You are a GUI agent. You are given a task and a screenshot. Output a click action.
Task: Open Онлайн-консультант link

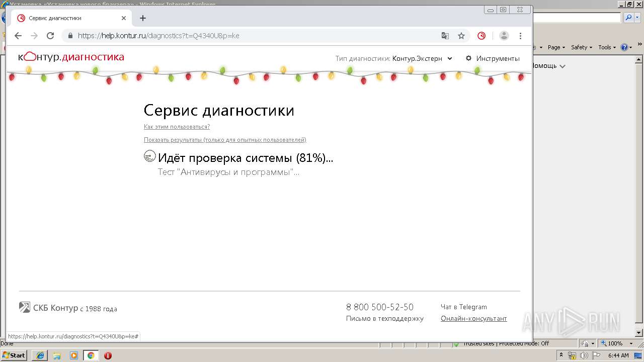pyautogui.click(x=474, y=318)
